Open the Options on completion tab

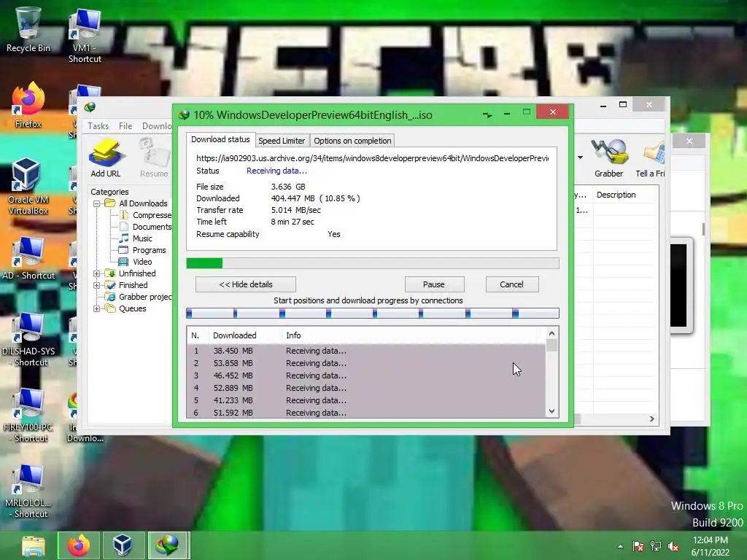coord(352,141)
